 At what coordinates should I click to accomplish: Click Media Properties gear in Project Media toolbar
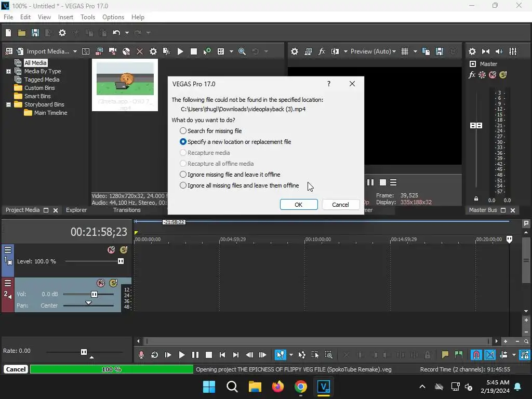tap(153, 51)
